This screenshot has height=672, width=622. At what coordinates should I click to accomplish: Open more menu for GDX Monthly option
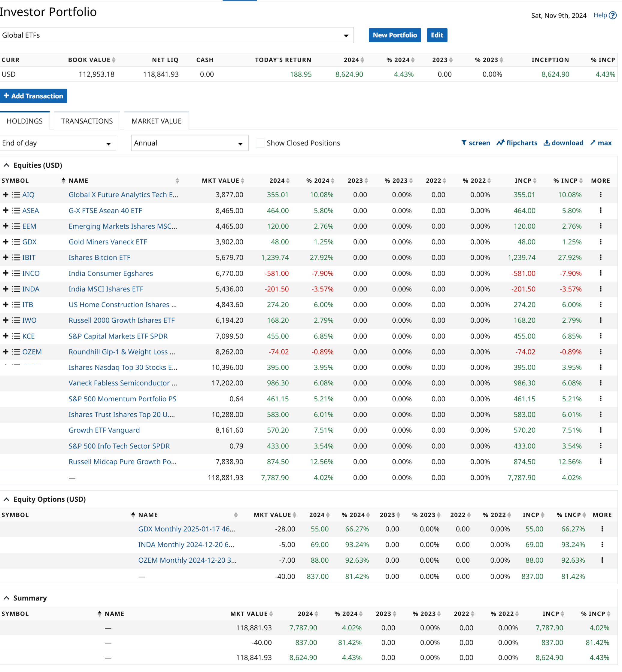coord(602,529)
